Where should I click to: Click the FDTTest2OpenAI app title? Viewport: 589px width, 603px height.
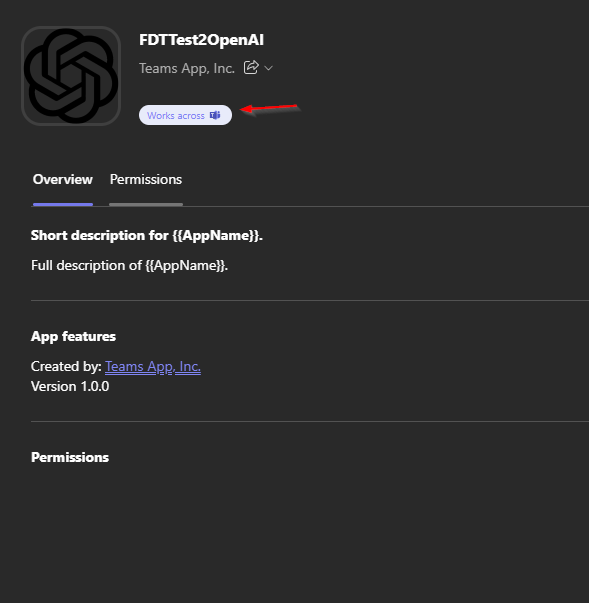[201, 40]
